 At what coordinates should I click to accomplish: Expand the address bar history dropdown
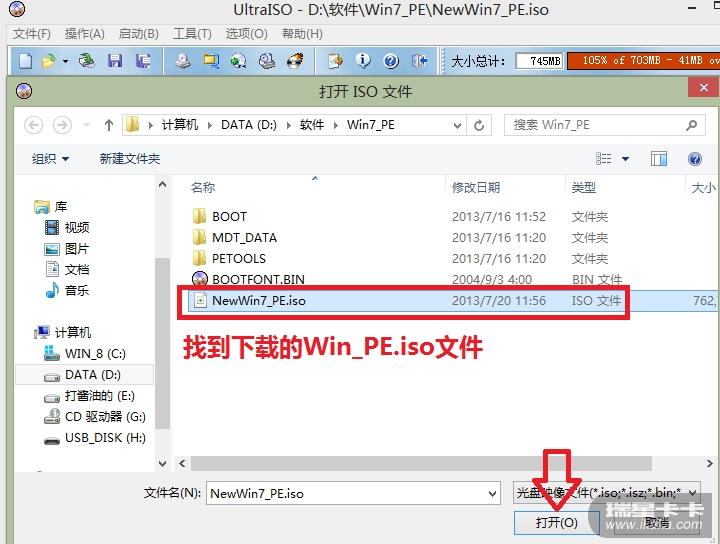click(457, 125)
